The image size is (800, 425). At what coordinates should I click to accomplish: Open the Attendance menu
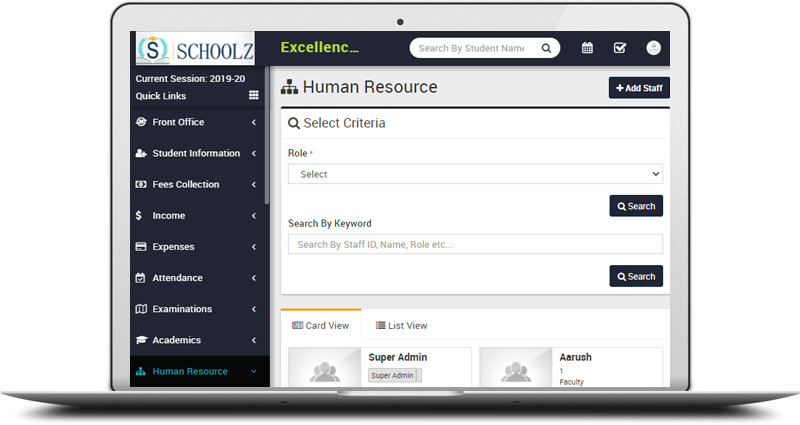coord(199,278)
